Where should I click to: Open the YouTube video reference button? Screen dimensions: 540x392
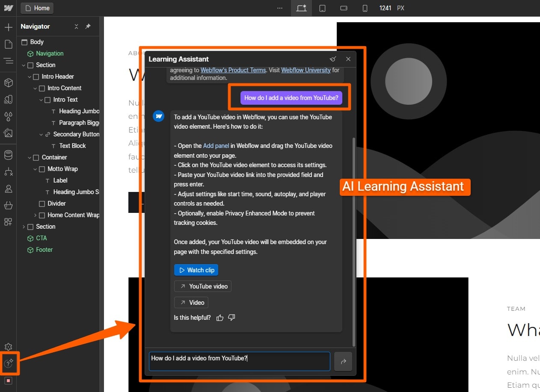(x=203, y=286)
